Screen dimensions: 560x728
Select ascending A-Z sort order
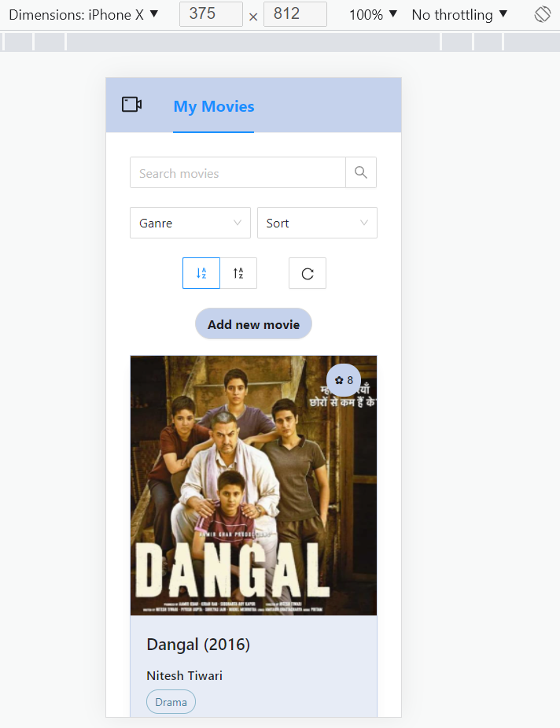tap(238, 273)
